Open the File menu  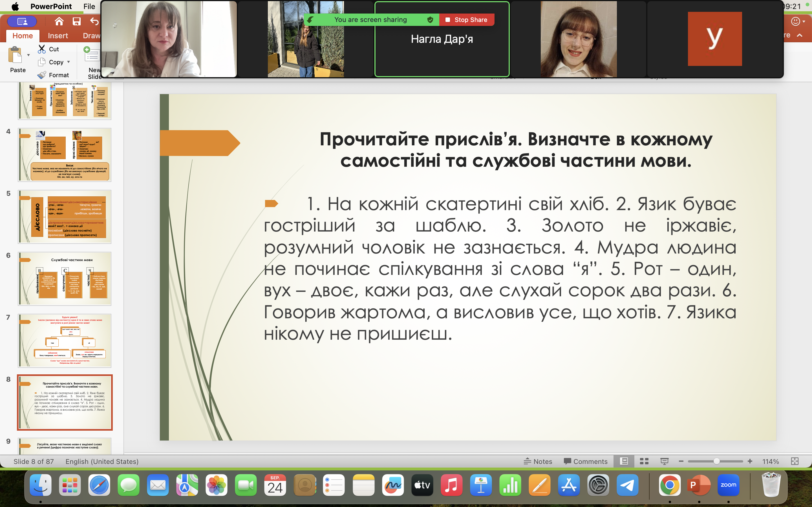point(89,6)
